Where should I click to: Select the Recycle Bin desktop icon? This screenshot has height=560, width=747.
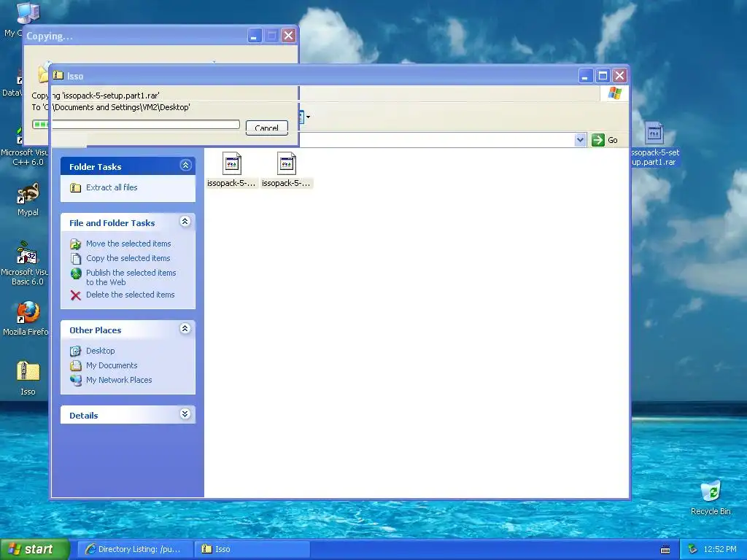tap(711, 497)
